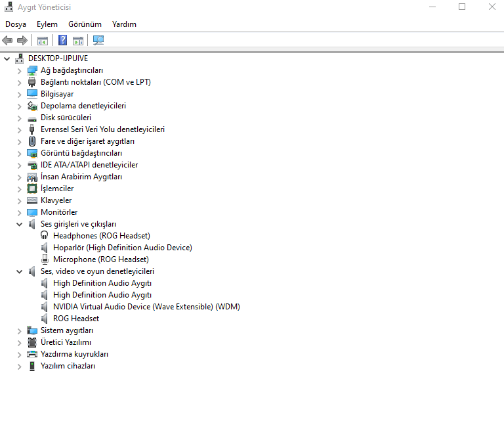Select the Yazılım cihazları label
This screenshot has height=425, width=504.
68,366
